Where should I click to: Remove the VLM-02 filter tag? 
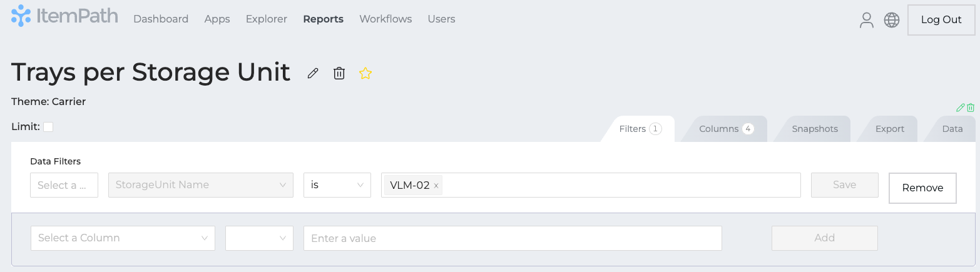(x=436, y=186)
